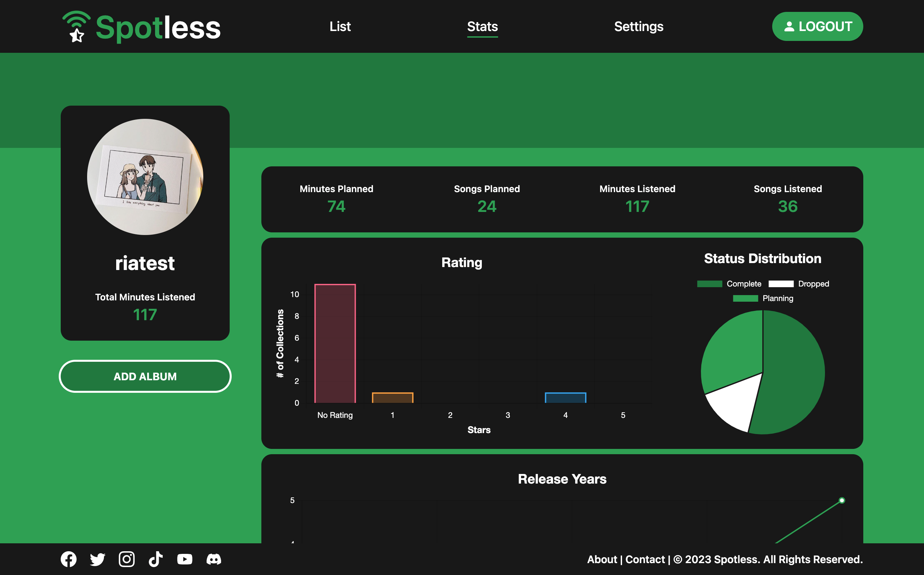Open the Settings tab
The image size is (924, 575).
(x=639, y=27)
